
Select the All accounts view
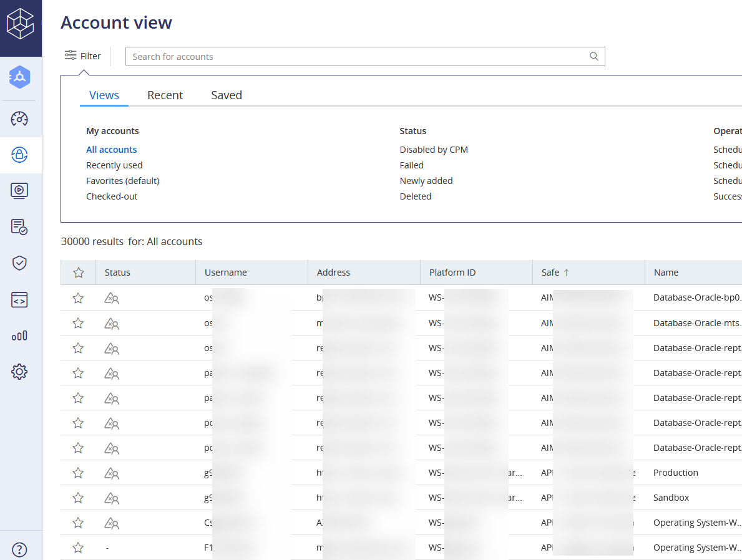click(111, 150)
